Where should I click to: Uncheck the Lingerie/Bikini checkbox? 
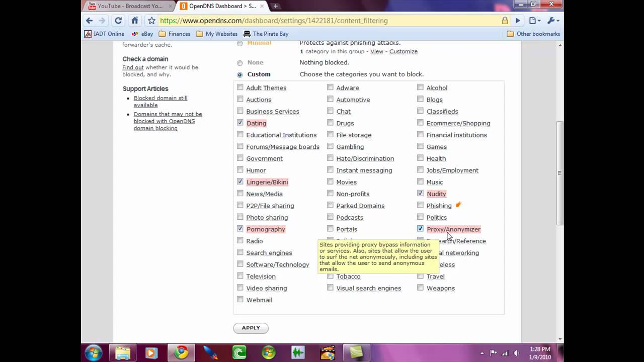pos(240,182)
